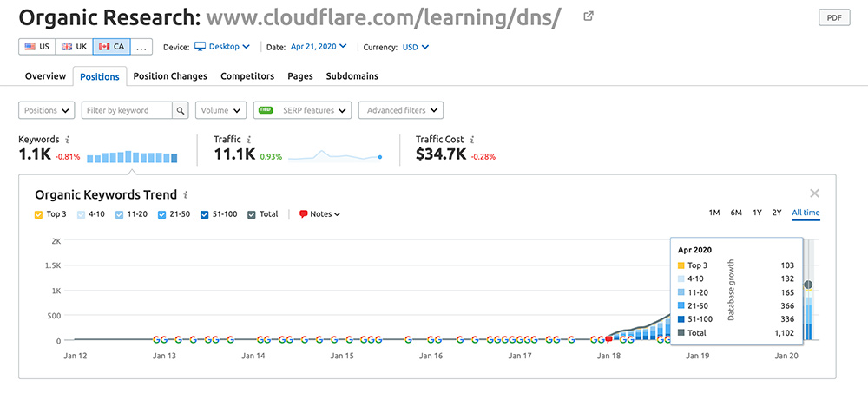Screen dimensions: 868x393
Task: Select the CA database flag button
Action: (111, 47)
